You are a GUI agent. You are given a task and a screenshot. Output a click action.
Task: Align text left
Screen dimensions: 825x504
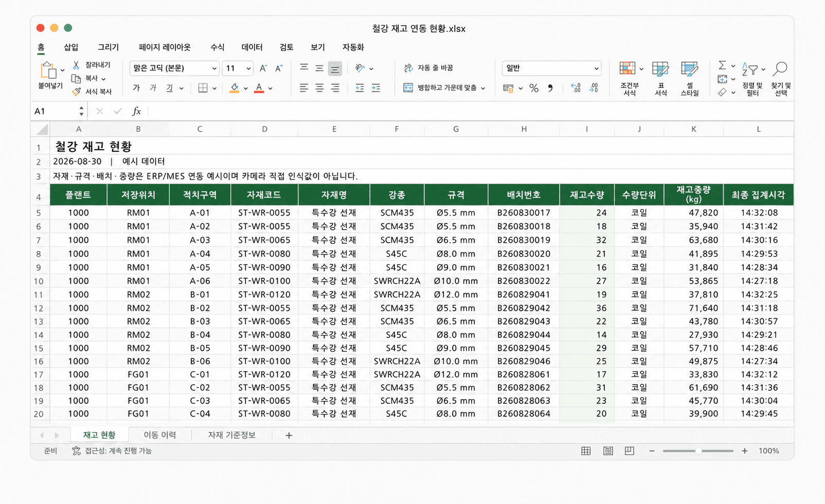[x=304, y=88]
